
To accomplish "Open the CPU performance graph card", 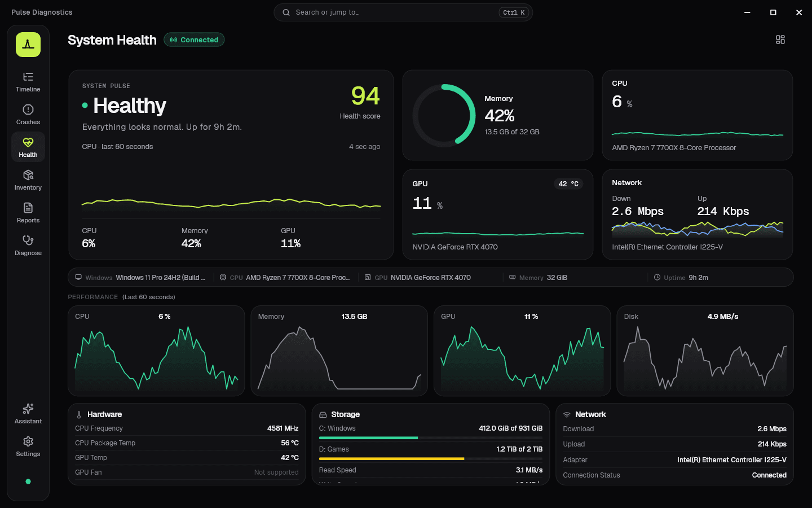I will (x=156, y=351).
